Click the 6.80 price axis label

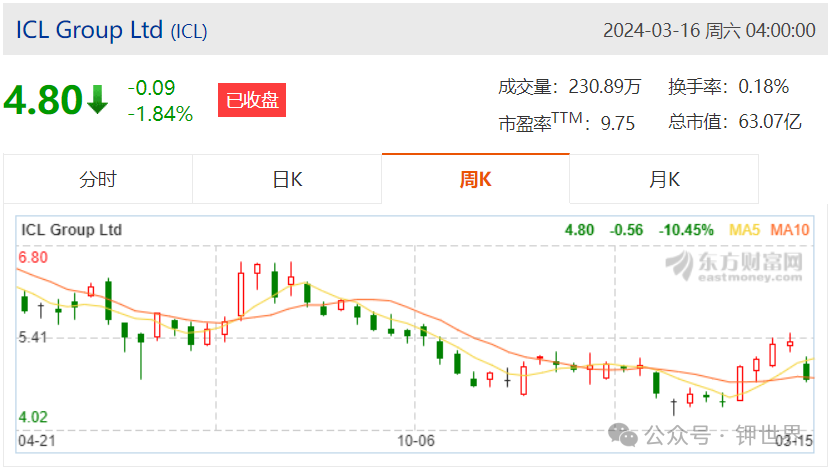(x=33, y=258)
